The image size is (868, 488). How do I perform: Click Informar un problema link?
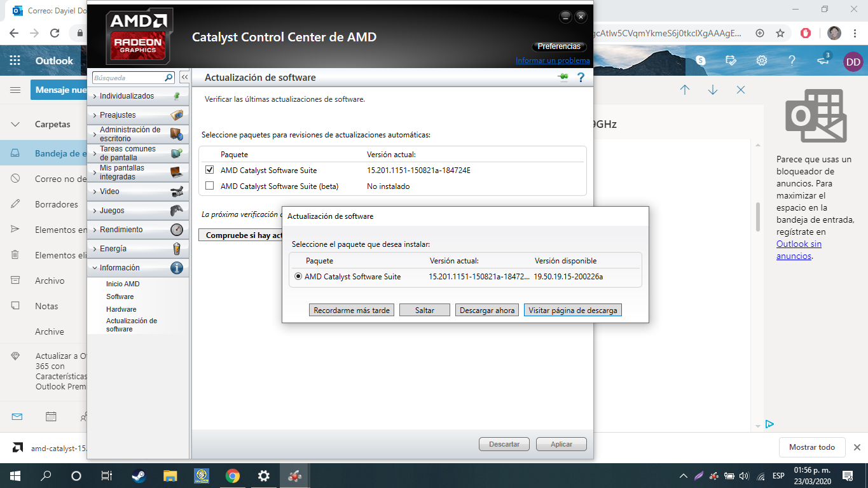pyautogui.click(x=553, y=60)
